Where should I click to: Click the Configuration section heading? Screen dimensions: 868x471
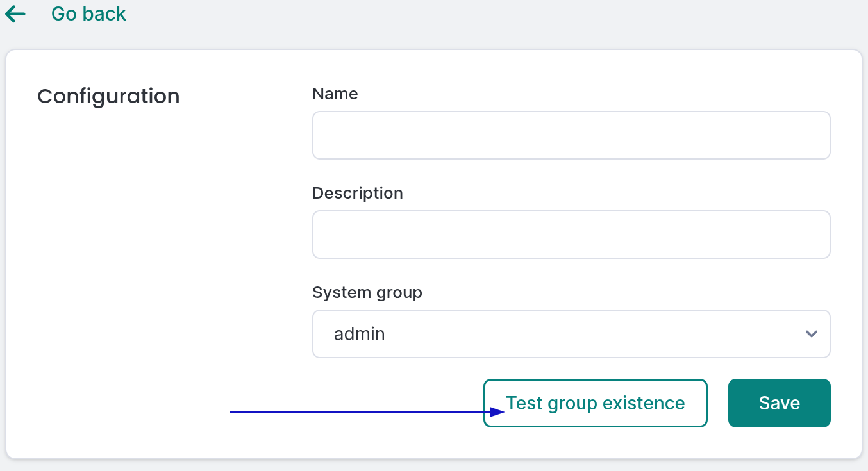pyautogui.click(x=108, y=96)
